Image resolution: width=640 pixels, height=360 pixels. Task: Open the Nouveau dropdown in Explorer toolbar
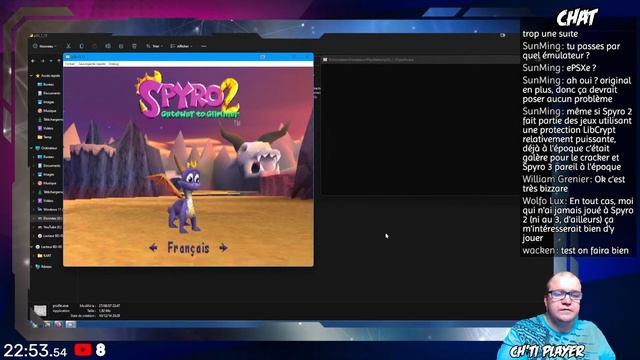[x=44, y=46]
